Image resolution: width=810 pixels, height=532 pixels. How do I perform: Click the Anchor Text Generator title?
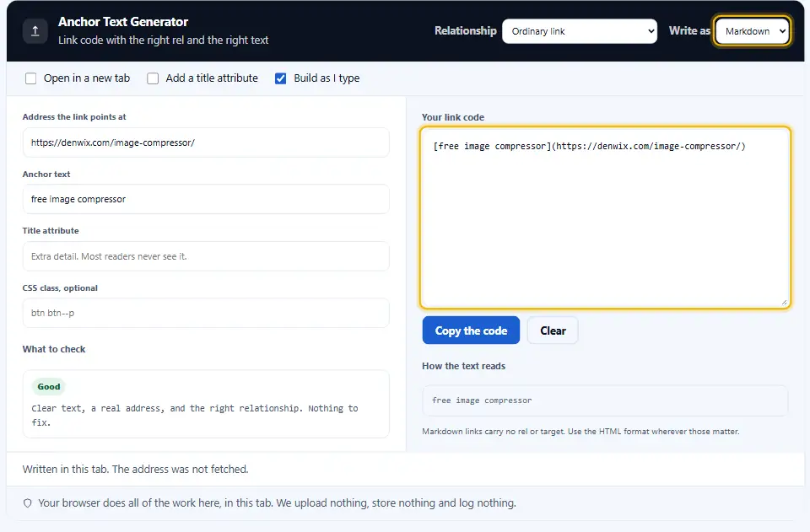[x=123, y=22]
